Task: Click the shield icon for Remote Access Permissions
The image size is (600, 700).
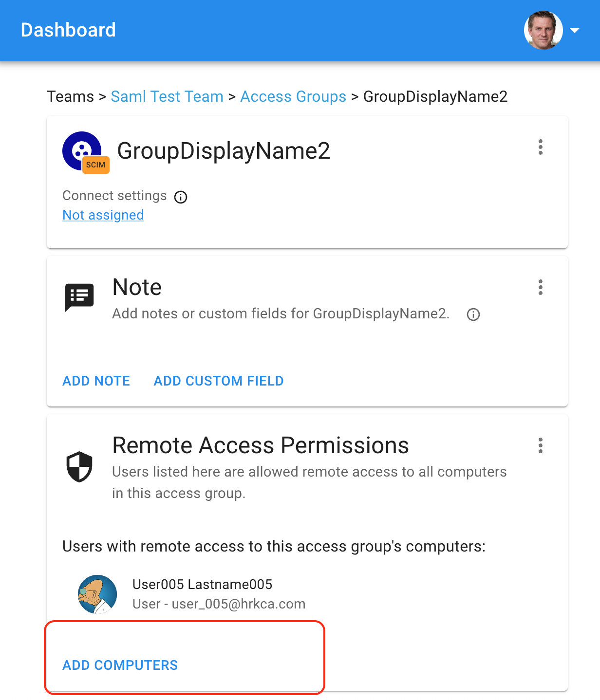Action: (79, 466)
